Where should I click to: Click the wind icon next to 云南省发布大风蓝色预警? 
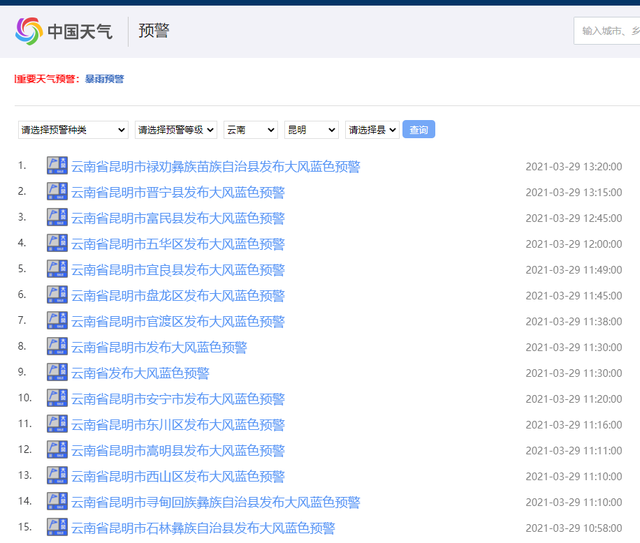coord(57,372)
